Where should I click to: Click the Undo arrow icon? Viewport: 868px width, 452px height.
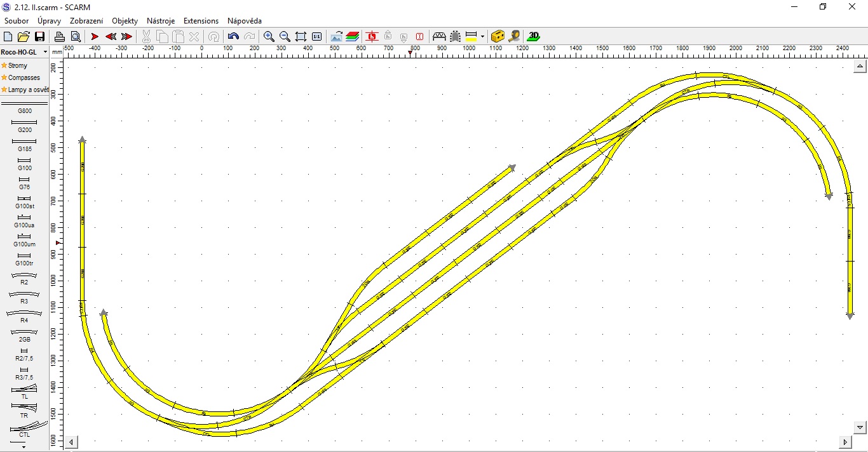[233, 37]
